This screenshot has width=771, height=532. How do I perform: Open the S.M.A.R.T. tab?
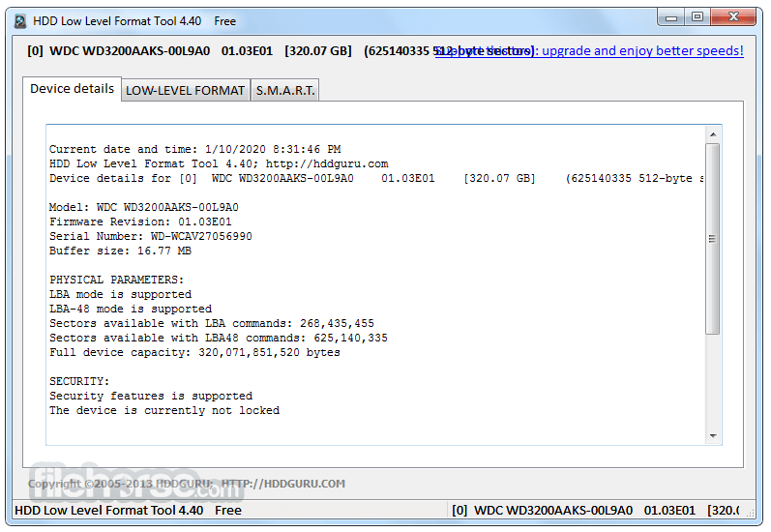(x=285, y=91)
